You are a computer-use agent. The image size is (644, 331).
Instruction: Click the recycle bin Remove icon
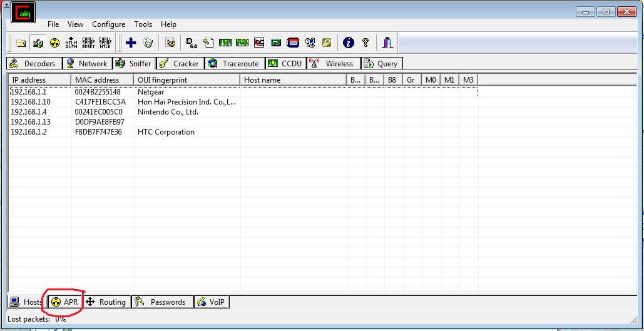click(148, 43)
